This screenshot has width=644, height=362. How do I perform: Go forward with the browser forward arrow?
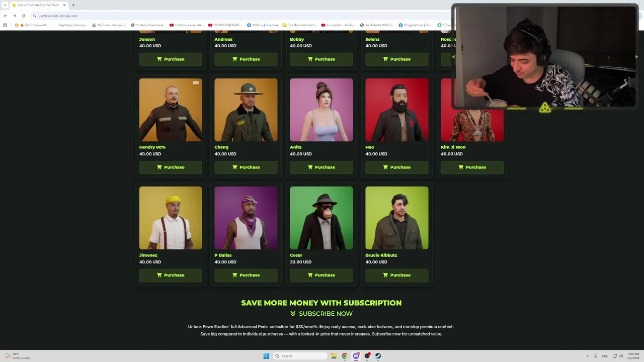(15, 16)
